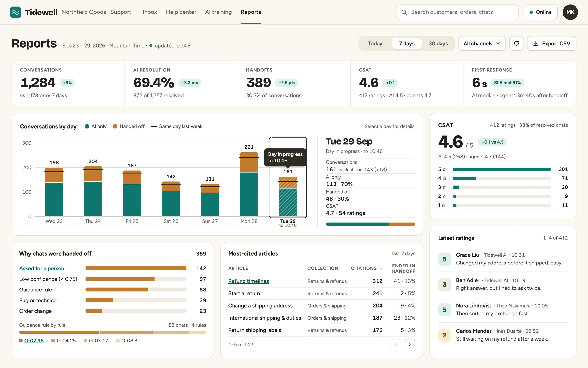Select the Mon 28 bar in chart

pyautogui.click(x=249, y=184)
